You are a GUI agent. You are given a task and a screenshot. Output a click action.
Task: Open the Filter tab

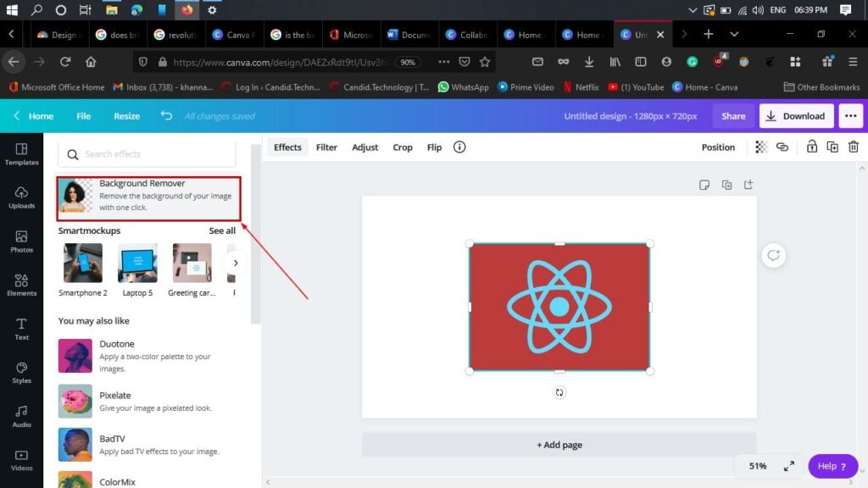tap(326, 147)
